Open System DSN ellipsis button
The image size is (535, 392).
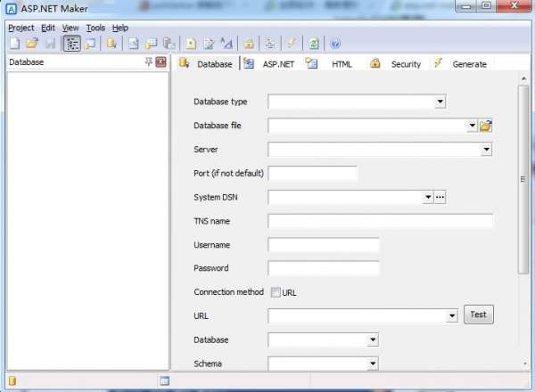click(x=440, y=197)
